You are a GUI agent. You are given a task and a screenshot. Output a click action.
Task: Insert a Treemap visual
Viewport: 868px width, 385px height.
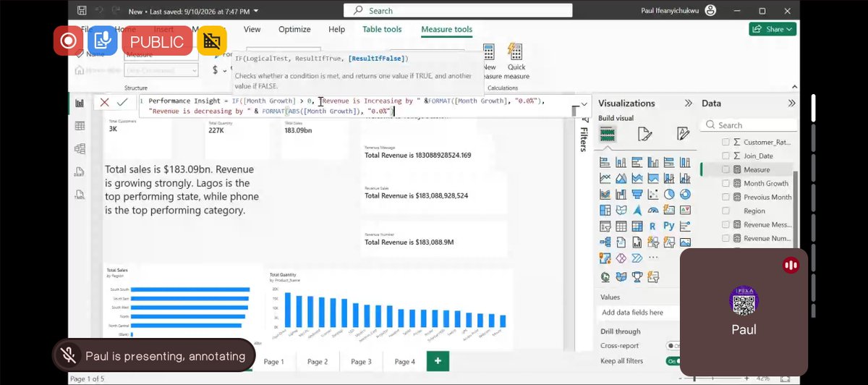[605, 210]
